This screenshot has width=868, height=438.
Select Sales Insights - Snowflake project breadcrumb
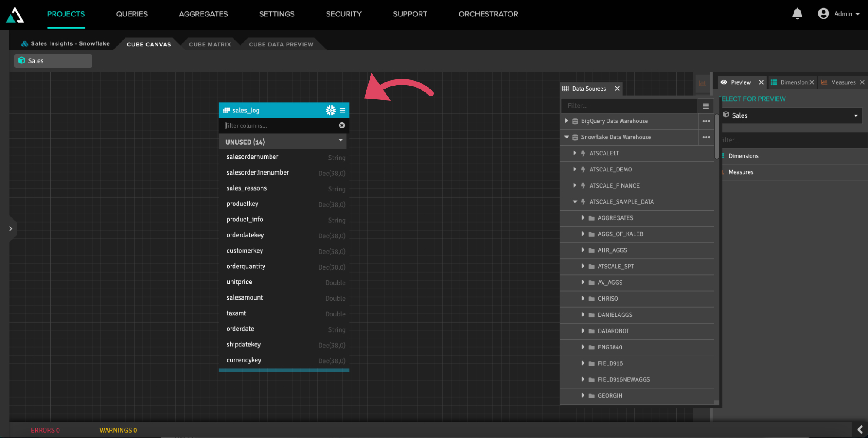tap(66, 44)
